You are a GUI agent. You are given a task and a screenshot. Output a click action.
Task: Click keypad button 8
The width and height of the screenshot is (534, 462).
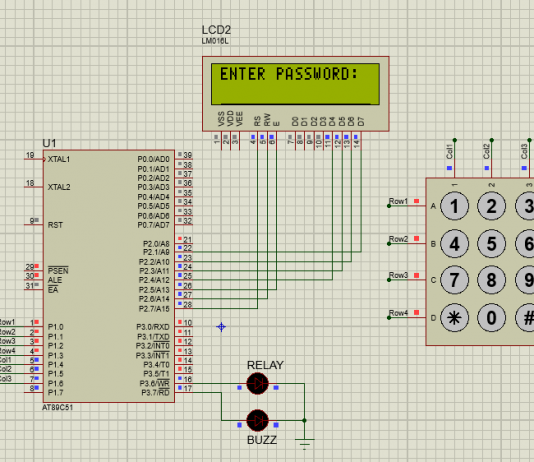click(491, 280)
